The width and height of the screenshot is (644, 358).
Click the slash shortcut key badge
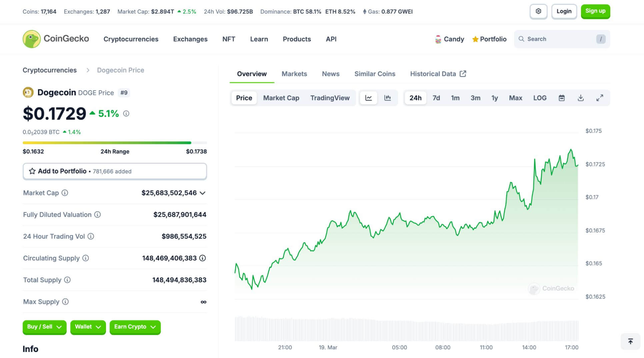tap(601, 39)
